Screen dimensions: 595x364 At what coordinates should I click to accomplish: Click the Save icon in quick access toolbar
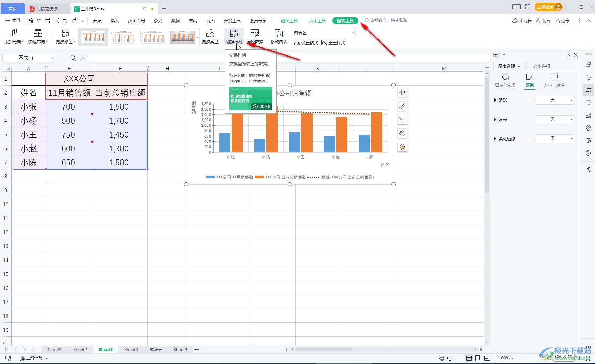(x=30, y=21)
